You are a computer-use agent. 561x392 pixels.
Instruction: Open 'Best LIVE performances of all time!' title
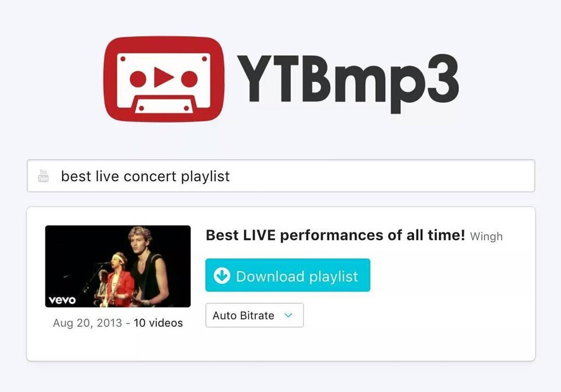click(335, 235)
